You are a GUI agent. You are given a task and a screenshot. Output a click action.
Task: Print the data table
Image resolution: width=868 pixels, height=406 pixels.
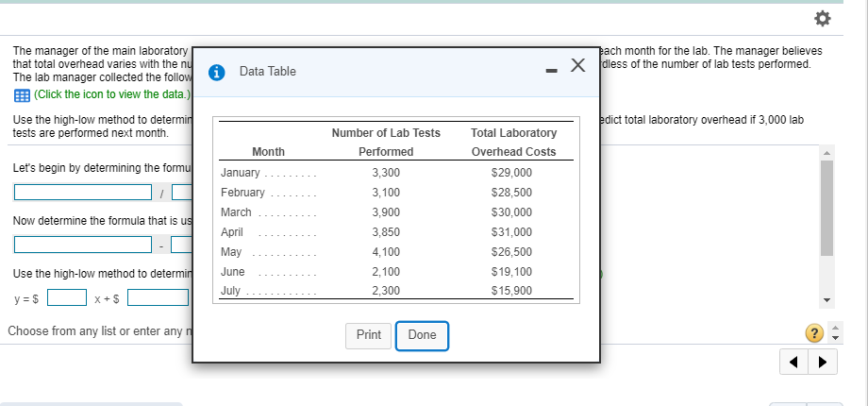(x=369, y=335)
